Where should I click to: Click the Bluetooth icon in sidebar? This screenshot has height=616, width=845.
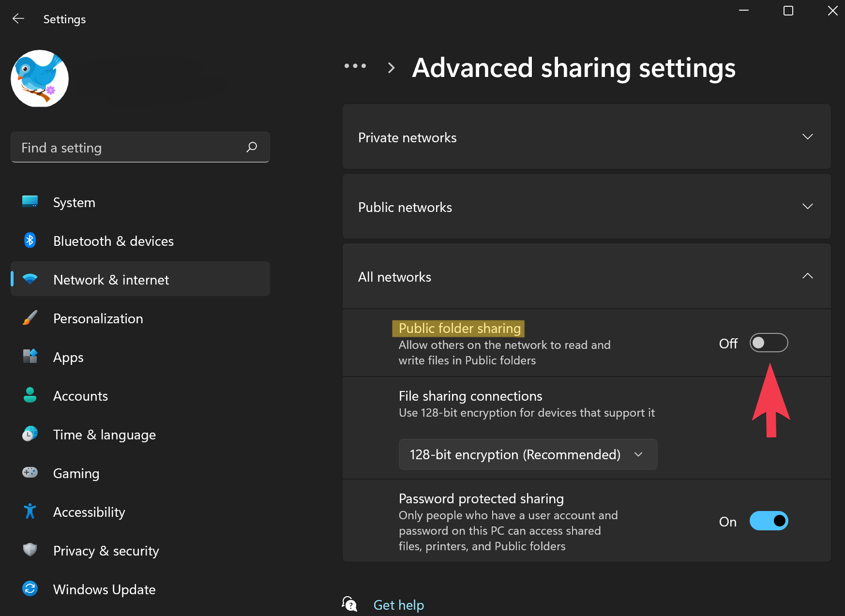(x=30, y=240)
